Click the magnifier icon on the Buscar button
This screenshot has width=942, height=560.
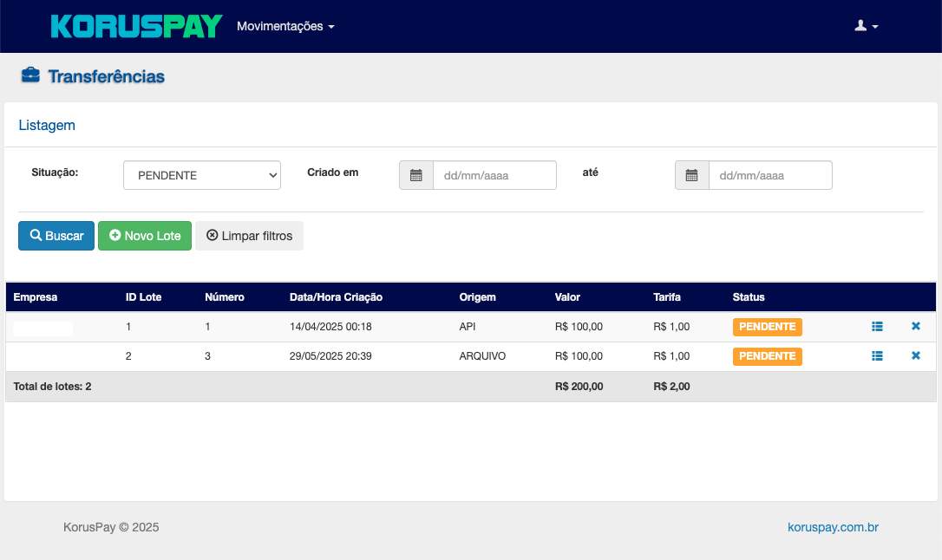click(x=36, y=235)
